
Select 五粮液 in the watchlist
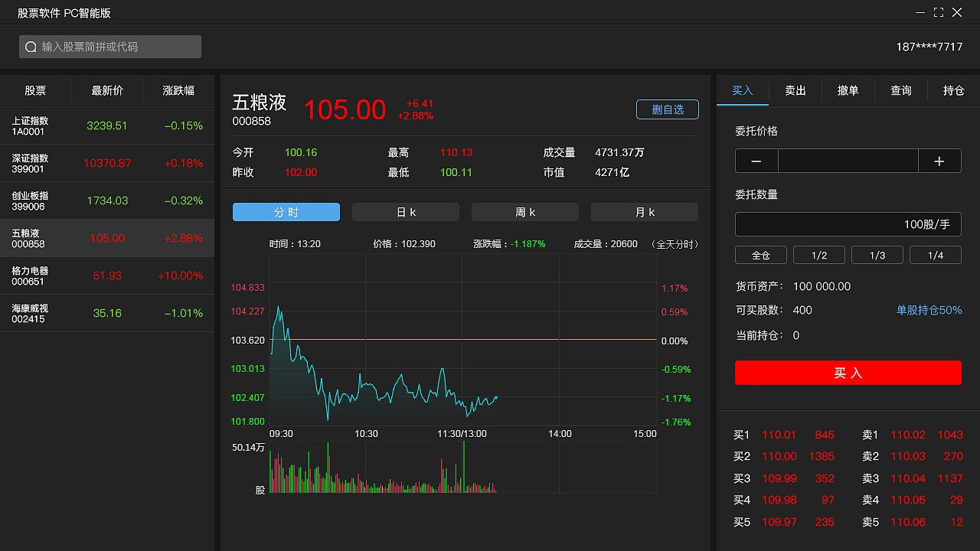pyautogui.click(x=107, y=238)
